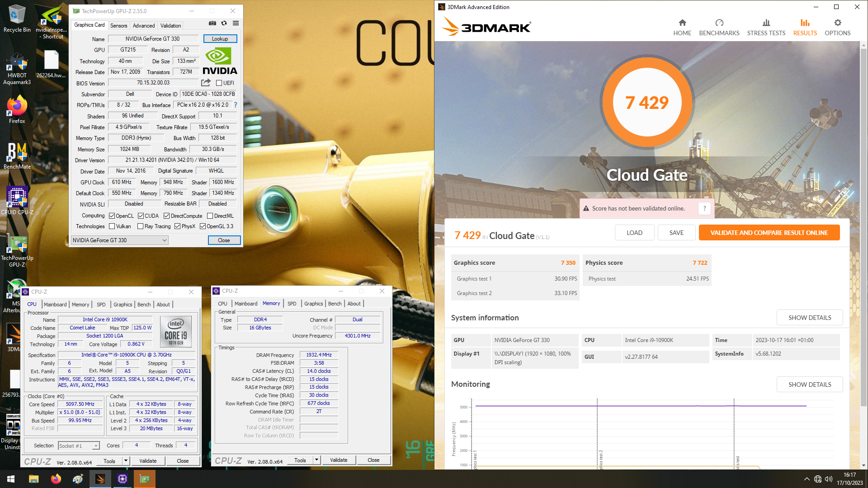Click Close button in GPU-Z
This screenshot has width=868, height=488.
224,240
